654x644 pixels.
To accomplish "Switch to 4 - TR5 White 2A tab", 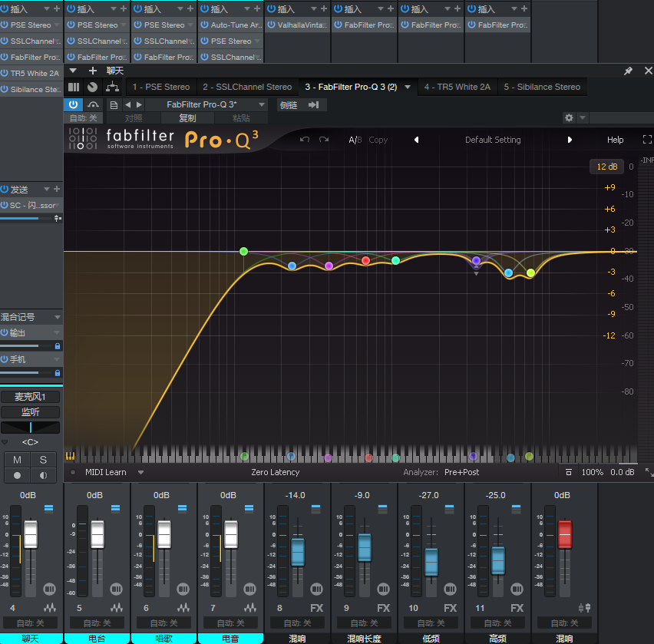I will pos(457,87).
